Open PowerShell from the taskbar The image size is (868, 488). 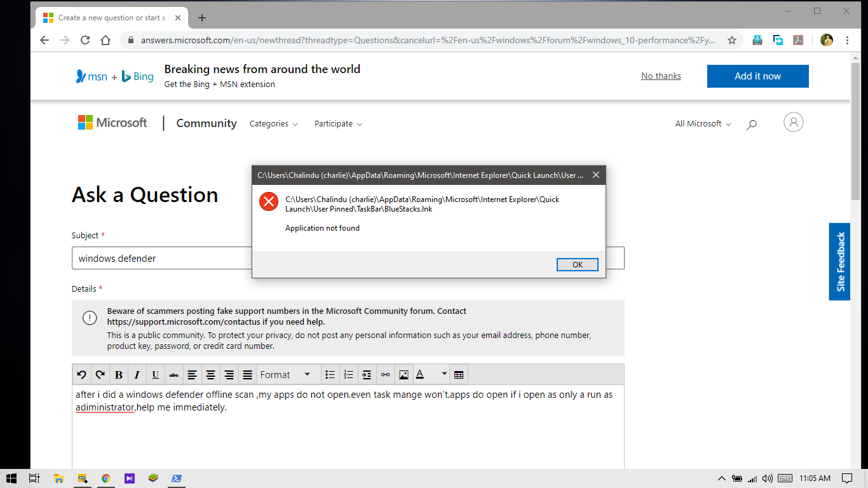[x=177, y=478]
